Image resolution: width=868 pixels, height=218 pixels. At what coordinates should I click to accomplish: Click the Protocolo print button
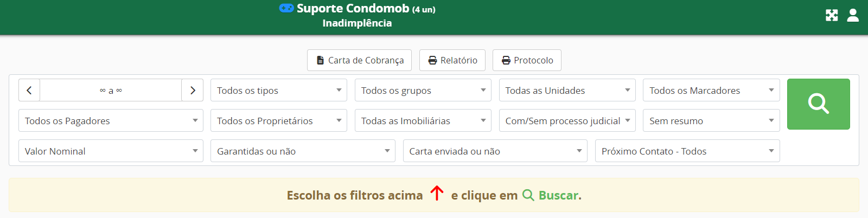coord(527,60)
